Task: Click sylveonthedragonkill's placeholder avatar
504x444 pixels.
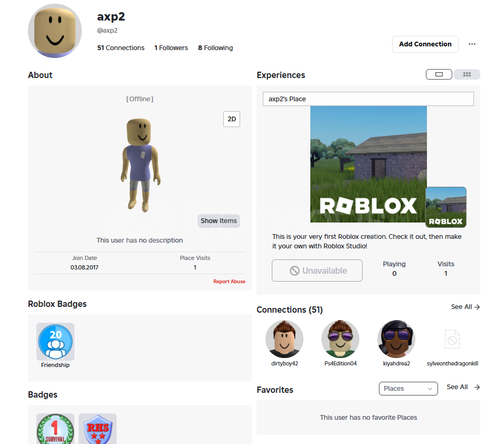Action: 452,339
